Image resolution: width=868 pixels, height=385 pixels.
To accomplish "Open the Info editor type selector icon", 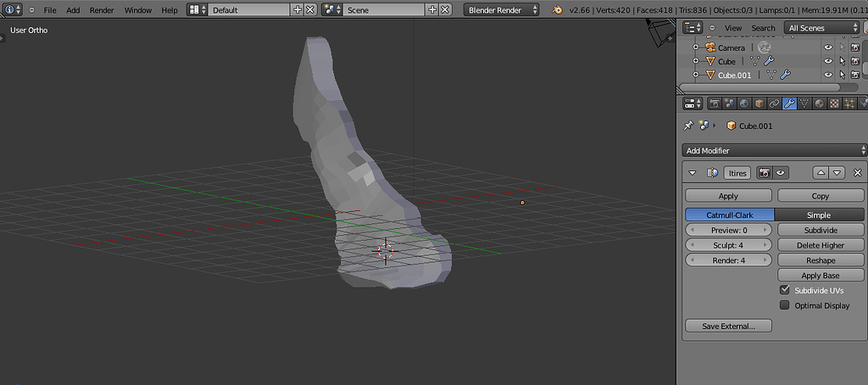I will tap(13, 10).
